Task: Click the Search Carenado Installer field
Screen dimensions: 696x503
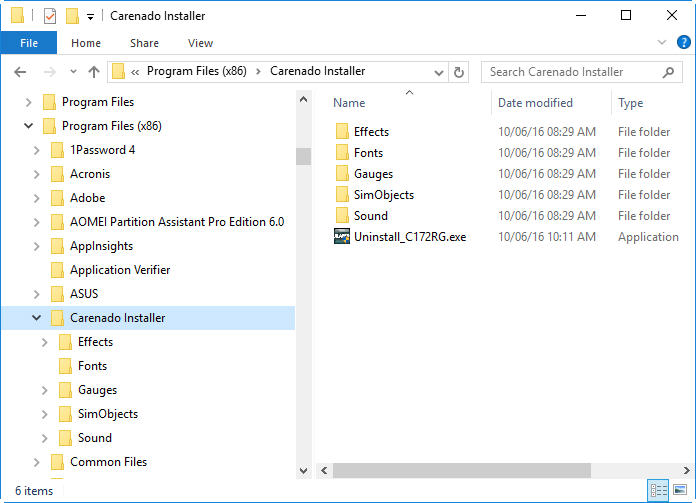Action: [x=570, y=72]
